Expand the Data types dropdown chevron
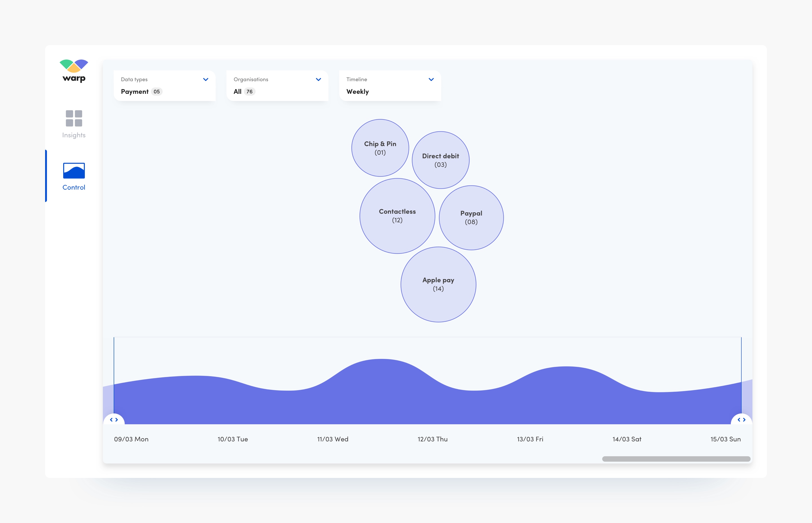The image size is (812, 523). tap(206, 79)
